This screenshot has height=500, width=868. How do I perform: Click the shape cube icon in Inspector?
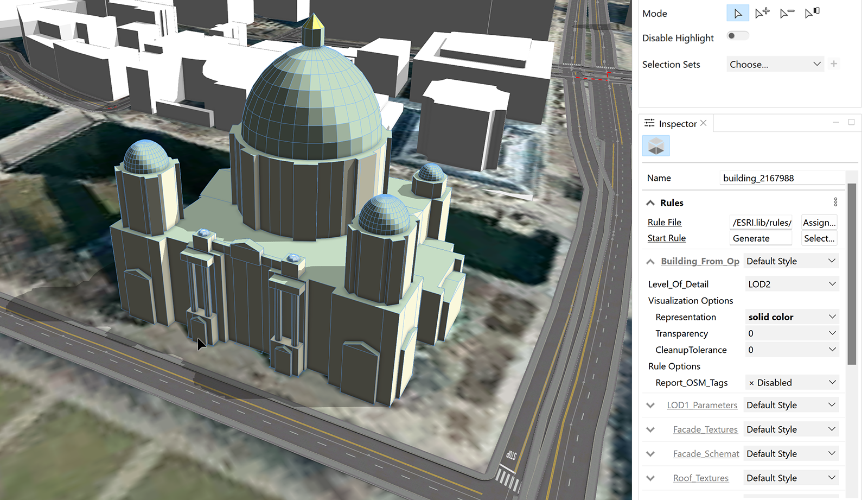click(656, 146)
